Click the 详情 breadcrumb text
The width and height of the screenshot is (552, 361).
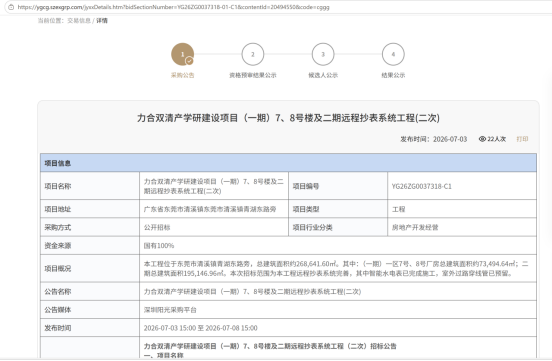pos(102,21)
